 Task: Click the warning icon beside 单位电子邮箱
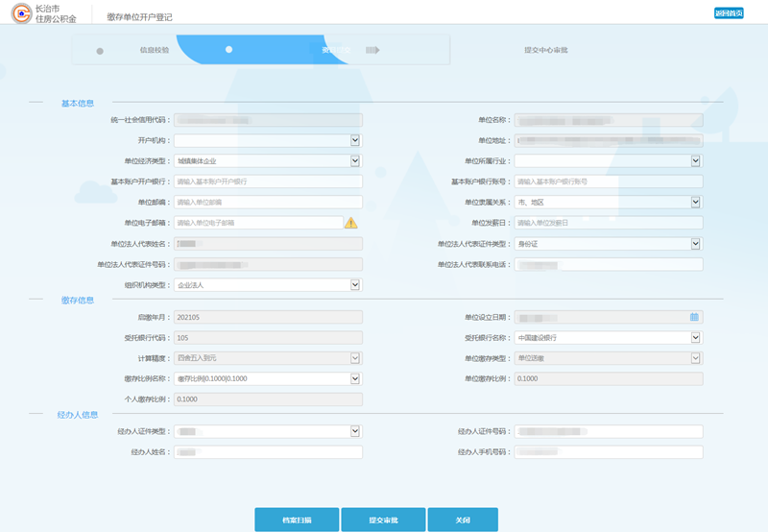tap(351, 223)
